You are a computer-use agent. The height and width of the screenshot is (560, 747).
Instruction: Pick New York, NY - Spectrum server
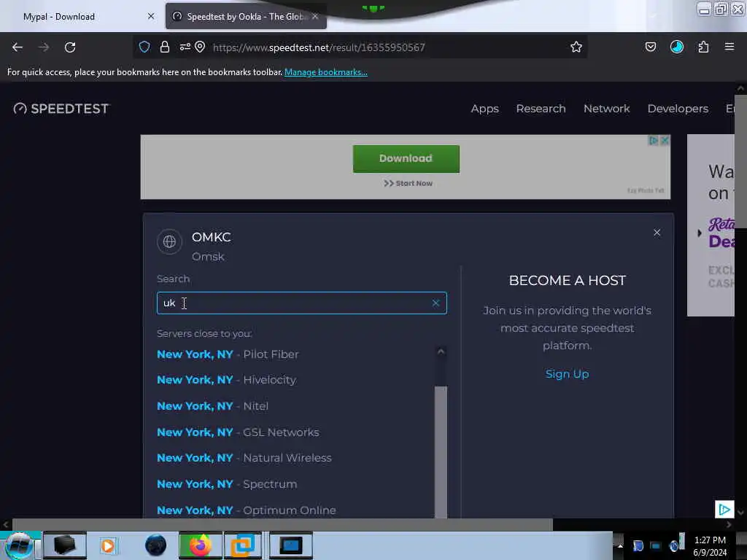(x=227, y=484)
